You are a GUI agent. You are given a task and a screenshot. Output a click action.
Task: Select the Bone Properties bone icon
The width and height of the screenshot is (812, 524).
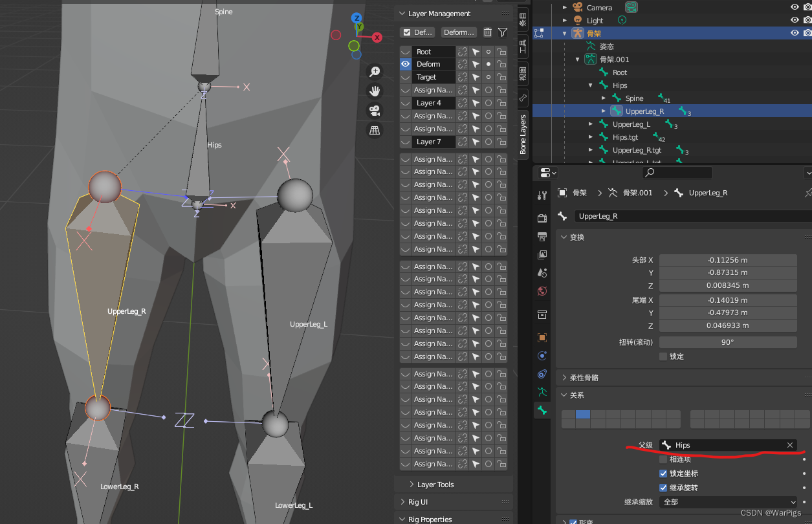point(542,410)
